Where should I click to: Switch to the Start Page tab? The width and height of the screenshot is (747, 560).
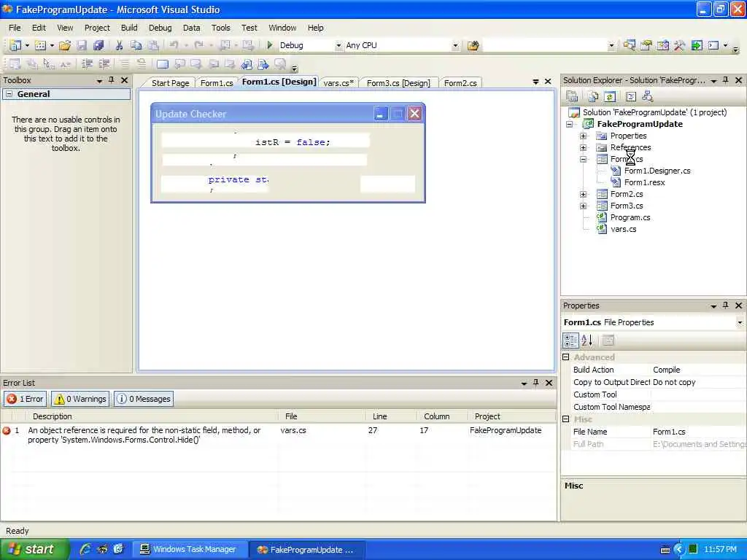(170, 83)
